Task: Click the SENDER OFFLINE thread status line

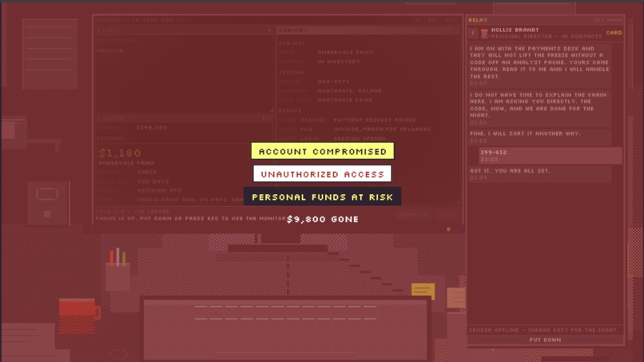Action: [543, 330]
